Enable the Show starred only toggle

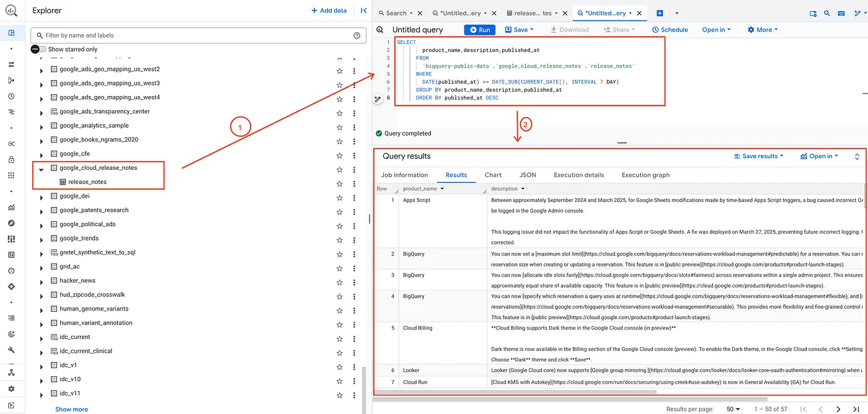pyautogui.click(x=37, y=49)
